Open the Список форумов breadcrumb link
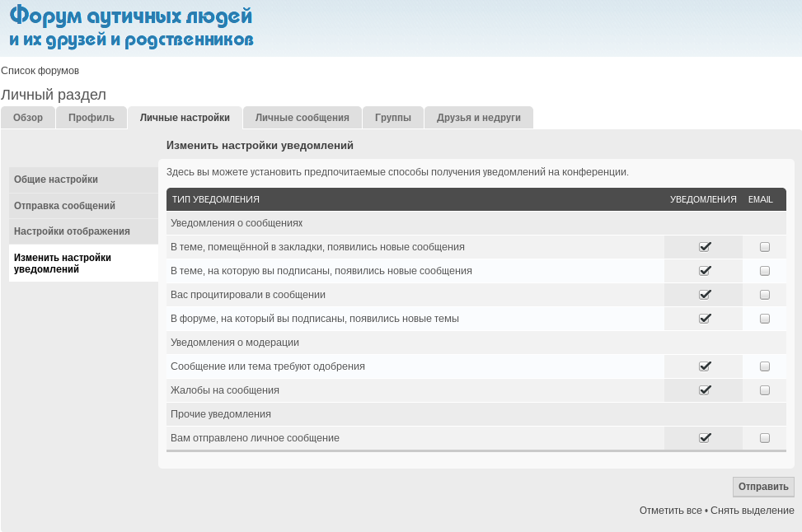This screenshot has width=802, height=532. pos(40,71)
